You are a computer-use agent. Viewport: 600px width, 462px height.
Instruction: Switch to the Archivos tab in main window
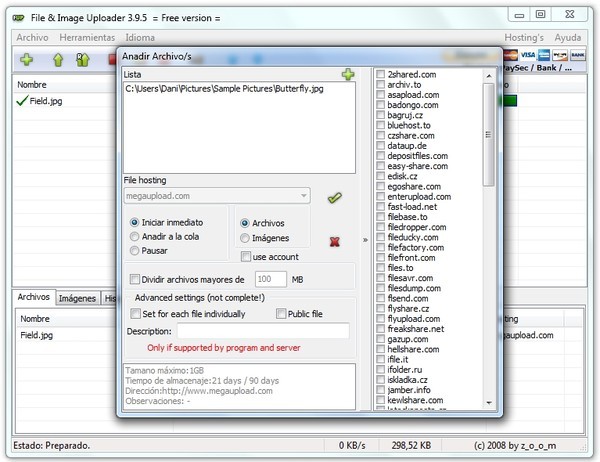pos(34,297)
